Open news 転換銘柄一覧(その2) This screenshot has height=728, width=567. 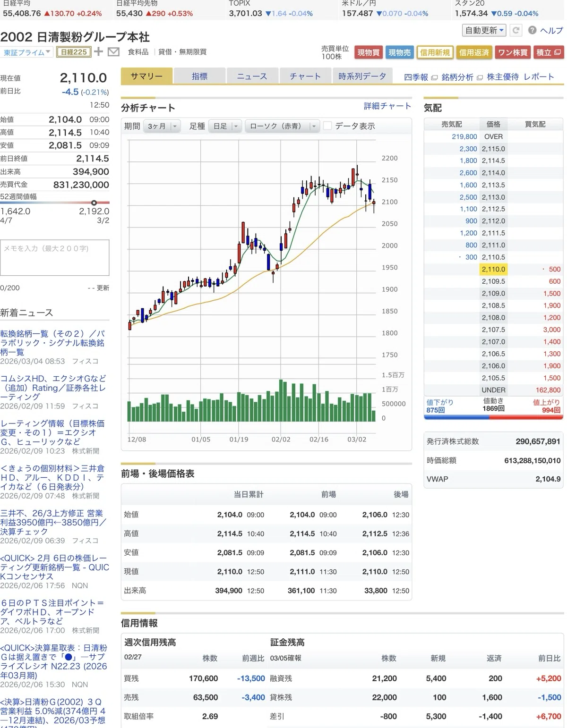[53, 343]
